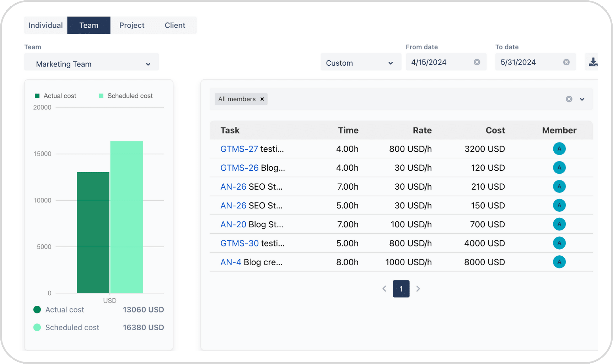Toggle Scheduled cost in the chart legend
613x364 pixels.
coord(125,96)
